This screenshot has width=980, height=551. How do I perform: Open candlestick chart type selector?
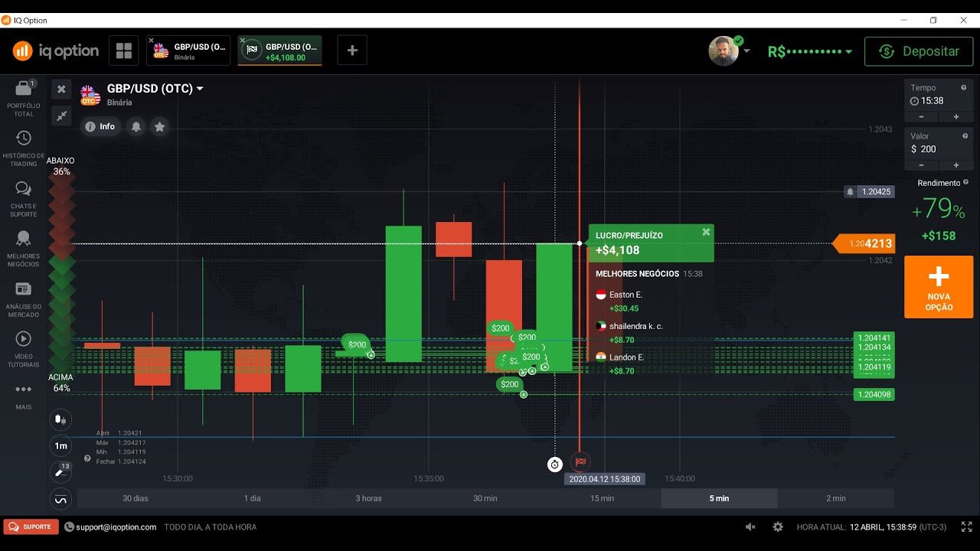(x=60, y=419)
